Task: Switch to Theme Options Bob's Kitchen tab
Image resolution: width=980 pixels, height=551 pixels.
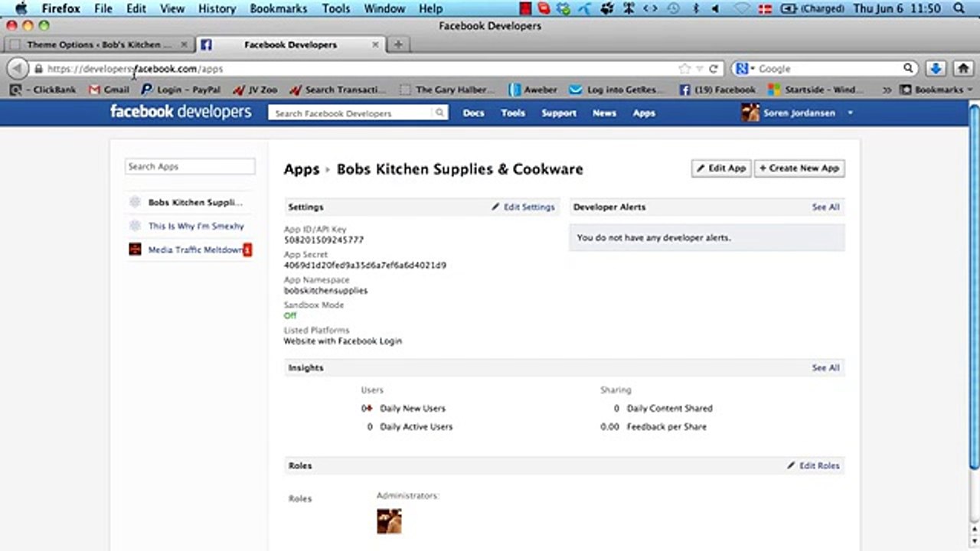Action: 99,44
